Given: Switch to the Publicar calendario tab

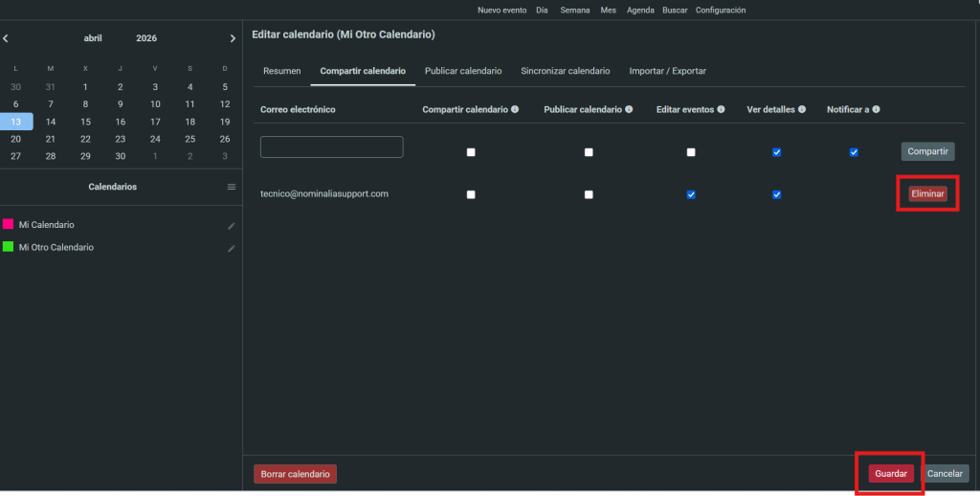Looking at the screenshot, I should (462, 71).
